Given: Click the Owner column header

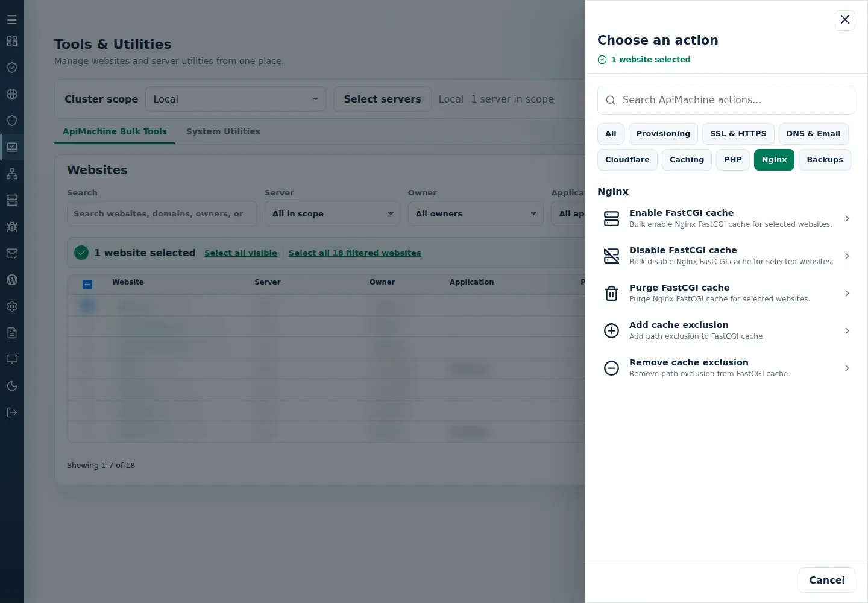Looking at the screenshot, I should (x=382, y=282).
